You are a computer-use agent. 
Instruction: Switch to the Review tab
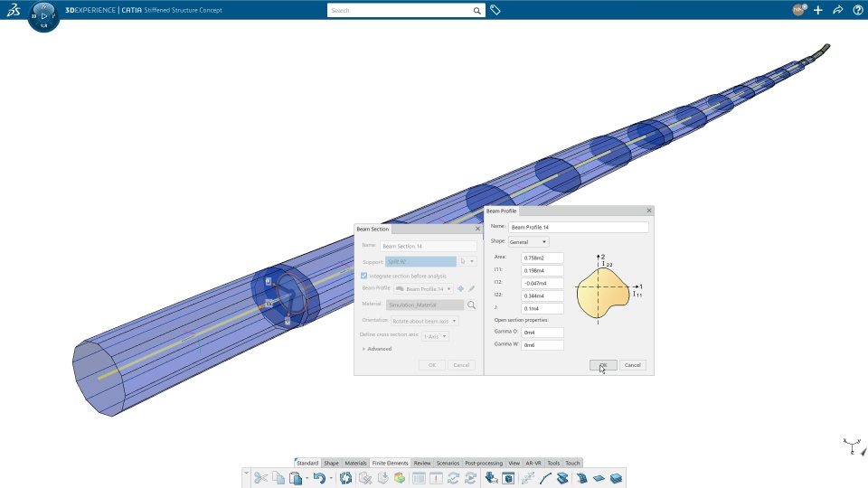pos(422,463)
